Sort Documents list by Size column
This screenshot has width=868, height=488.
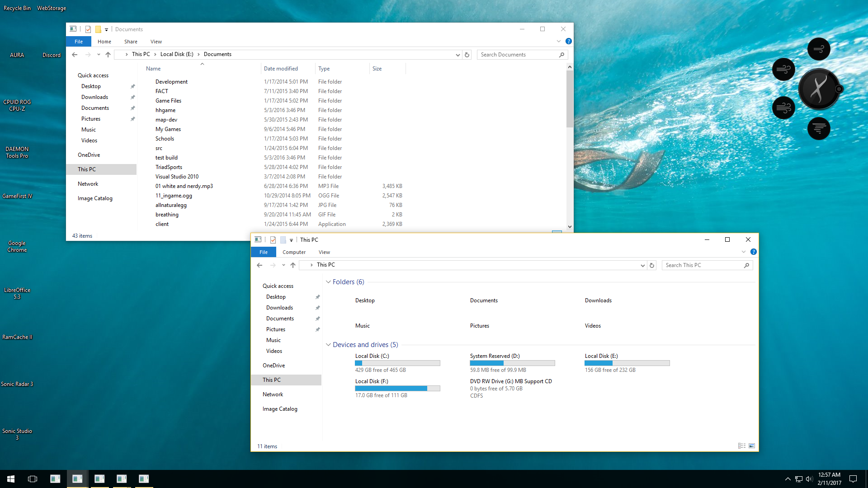[387, 69]
